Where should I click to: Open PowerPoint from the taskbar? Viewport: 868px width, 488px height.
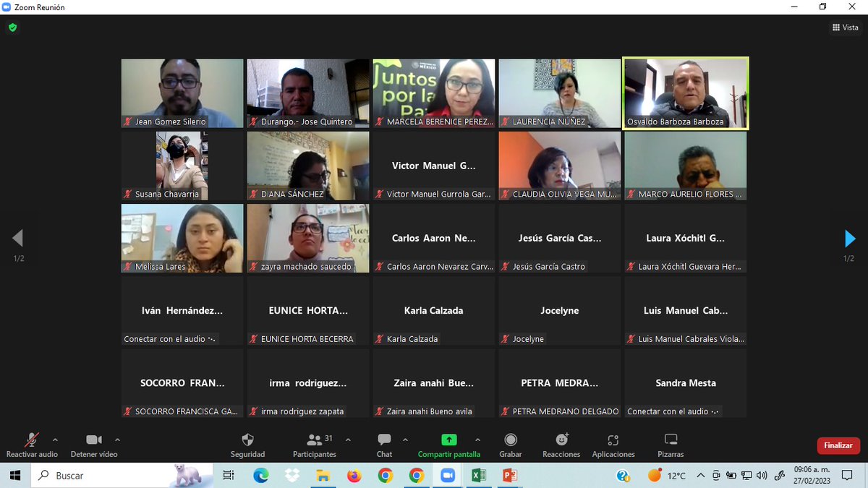(x=509, y=475)
